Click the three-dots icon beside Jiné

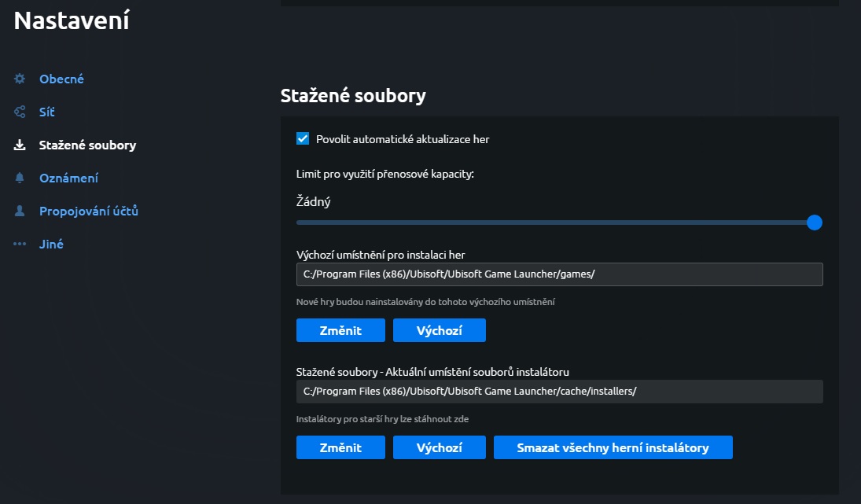20,244
